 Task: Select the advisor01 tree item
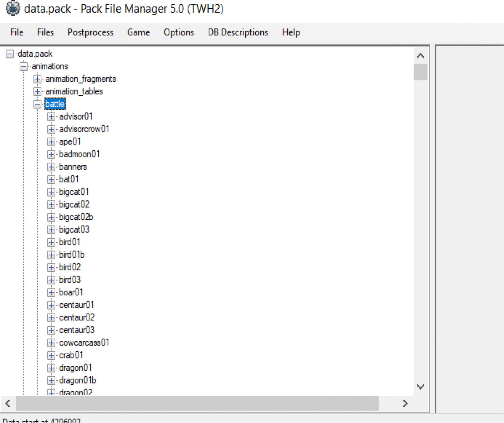click(x=76, y=116)
